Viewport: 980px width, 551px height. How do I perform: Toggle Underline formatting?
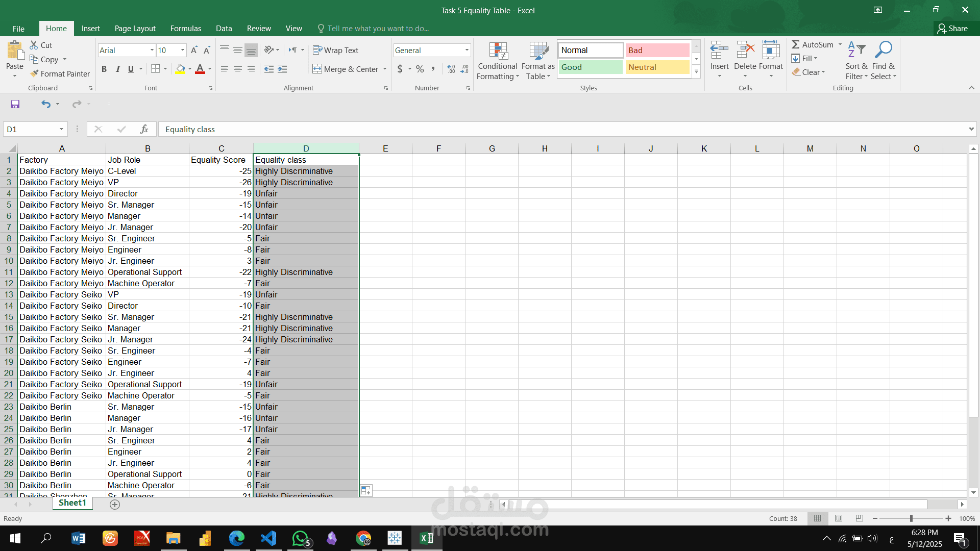click(131, 69)
